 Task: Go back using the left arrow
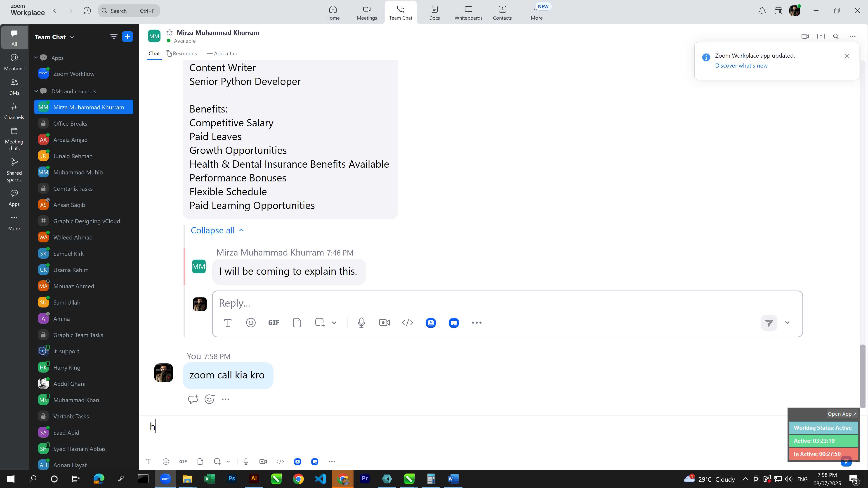click(54, 11)
